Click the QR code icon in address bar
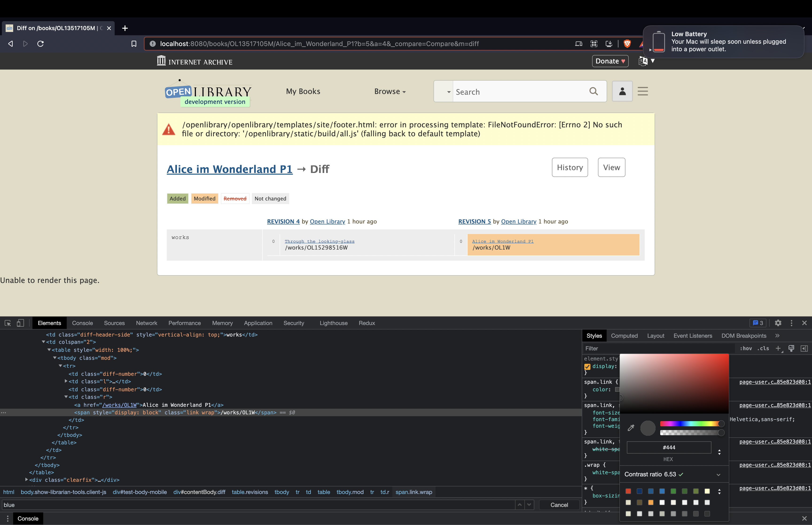 coord(594,44)
